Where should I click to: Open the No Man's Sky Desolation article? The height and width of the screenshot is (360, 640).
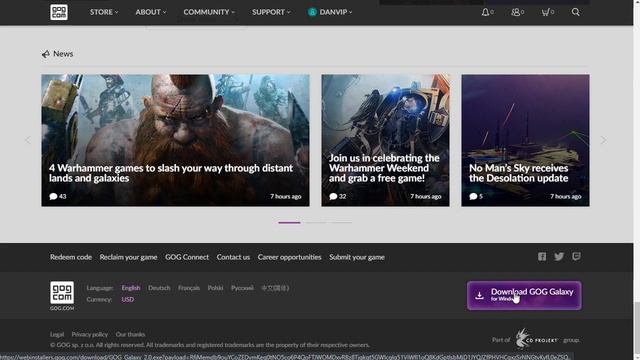(x=525, y=140)
